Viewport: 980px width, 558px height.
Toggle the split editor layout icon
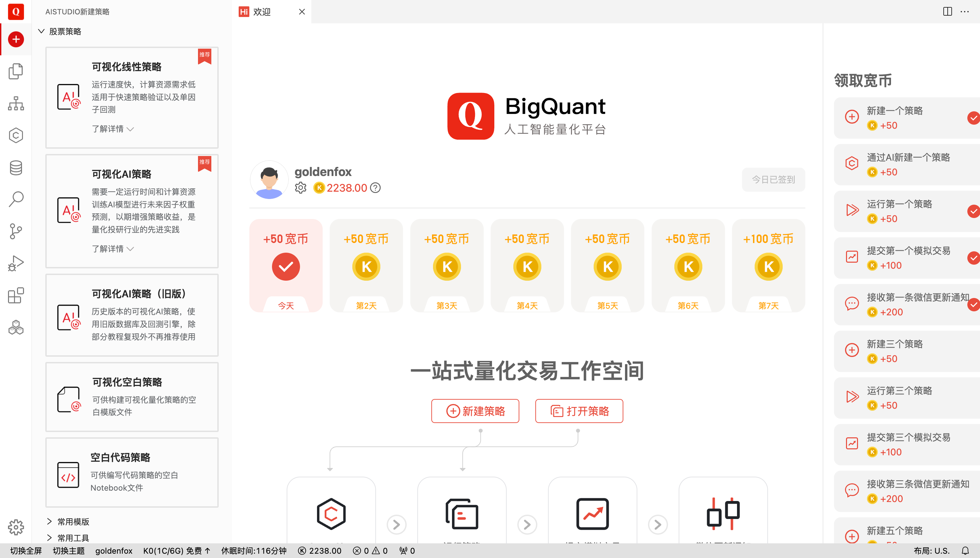[x=947, y=11]
